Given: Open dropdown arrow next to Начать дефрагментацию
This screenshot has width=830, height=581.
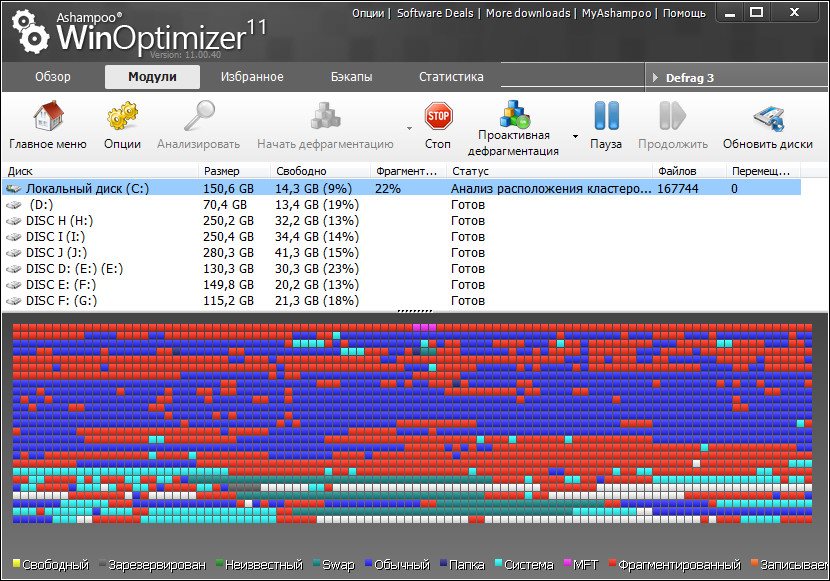Looking at the screenshot, I should [x=409, y=129].
